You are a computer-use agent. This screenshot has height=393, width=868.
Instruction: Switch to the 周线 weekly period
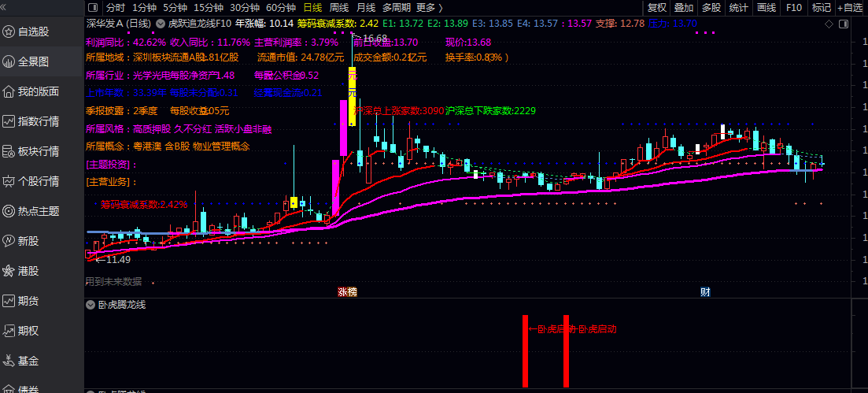339,8
